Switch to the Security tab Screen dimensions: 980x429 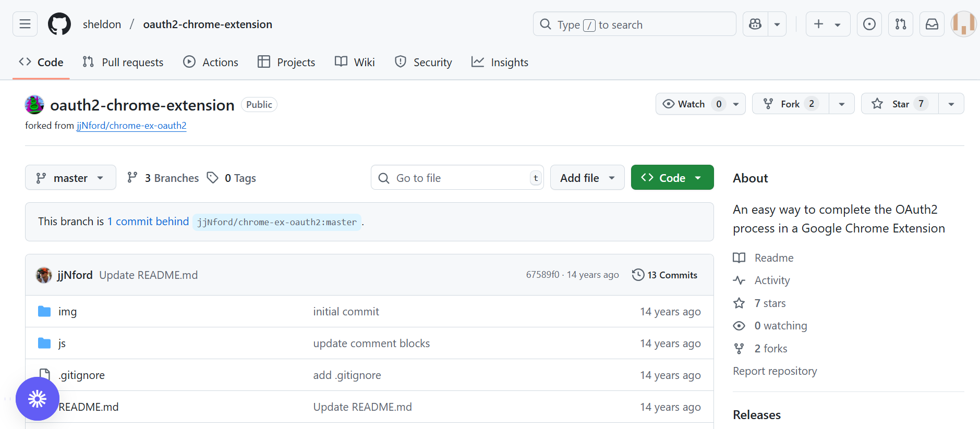424,62
